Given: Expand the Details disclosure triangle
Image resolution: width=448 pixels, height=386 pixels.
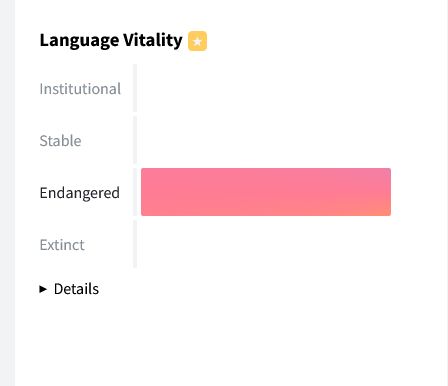Looking at the screenshot, I should click(x=43, y=289).
